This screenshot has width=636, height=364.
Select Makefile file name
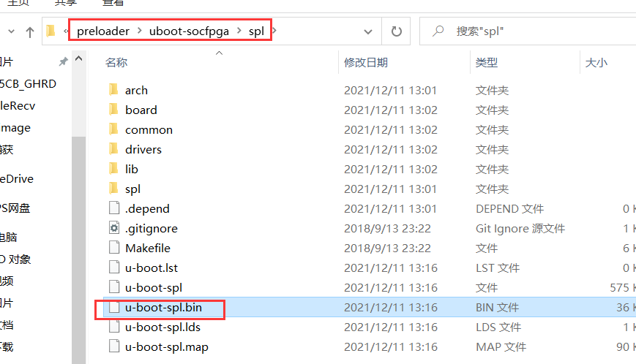pyautogui.click(x=148, y=248)
